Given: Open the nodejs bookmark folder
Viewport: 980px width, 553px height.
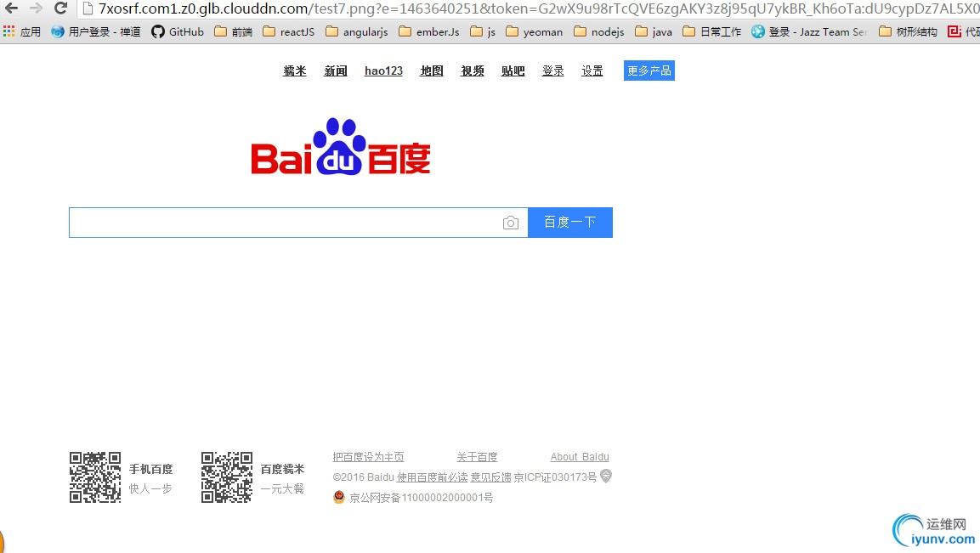Looking at the screenshot, I should point(598,32).
